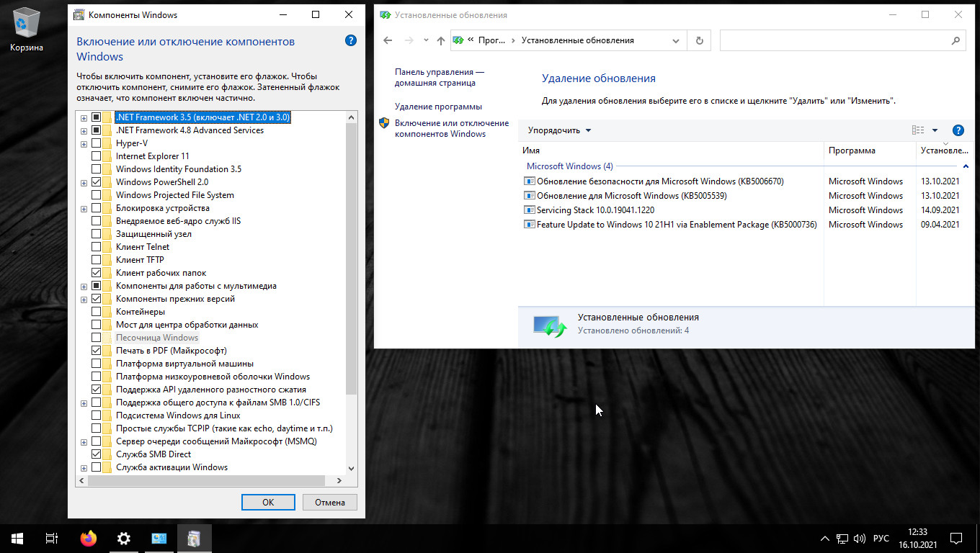Uncheck Печать в PDF (Майкрософт)
This screenshot has height=553, width=980.
96,351
